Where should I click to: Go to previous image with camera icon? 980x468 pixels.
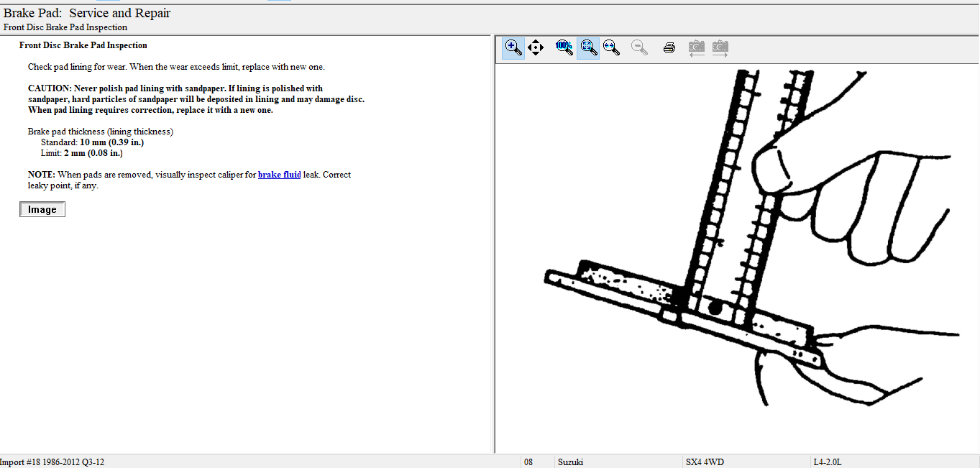click(x=696, y=48)
